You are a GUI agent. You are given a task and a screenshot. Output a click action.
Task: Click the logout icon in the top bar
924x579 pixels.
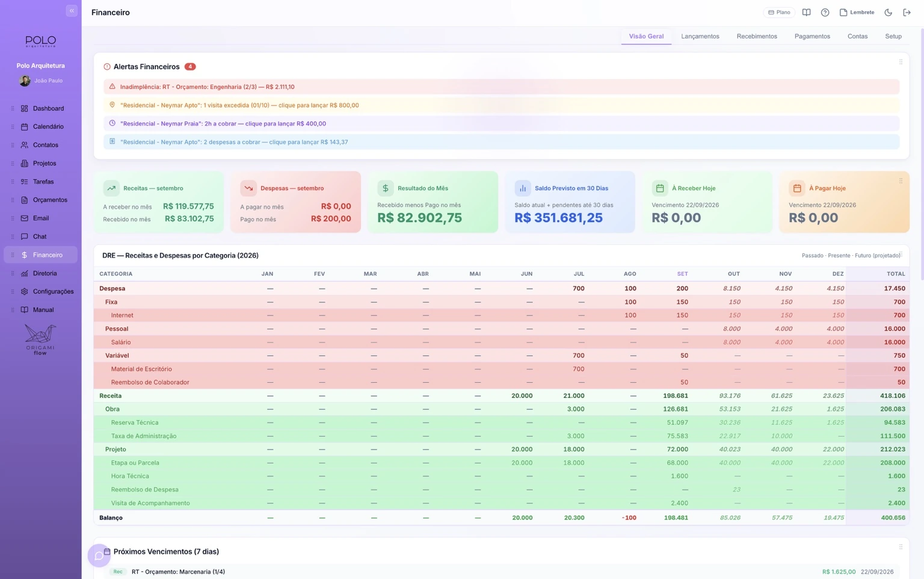pyautogui.click(x=907, y=13)
